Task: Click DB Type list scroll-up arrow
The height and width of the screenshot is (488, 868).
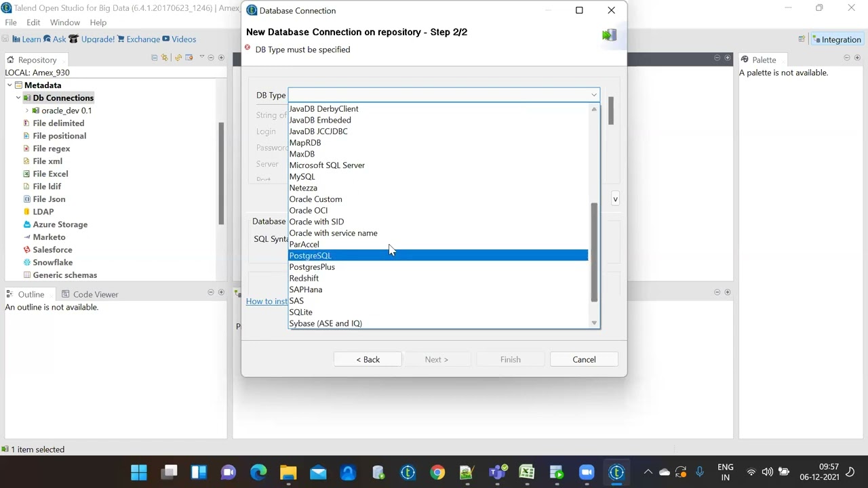Action: (594, 109)
